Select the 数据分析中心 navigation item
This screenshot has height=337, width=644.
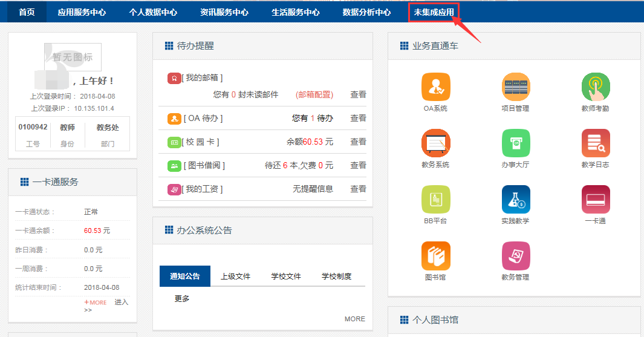pos(366,12)
